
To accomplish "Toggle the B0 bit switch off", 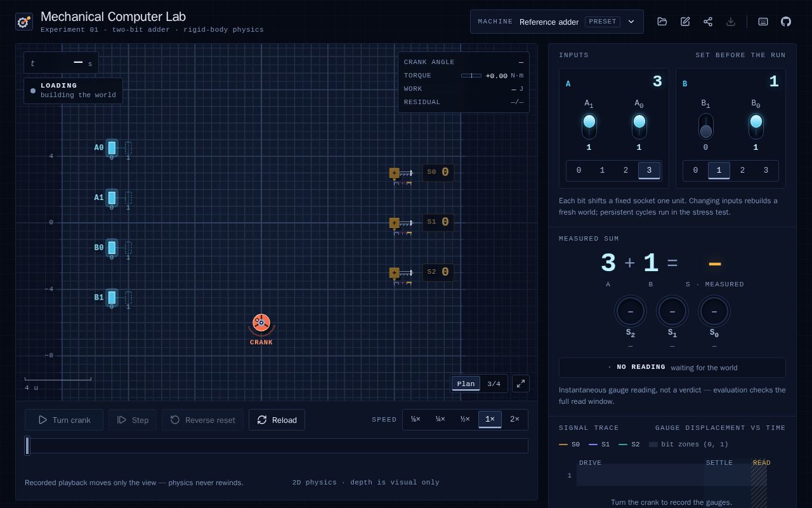I will coord(756,126).
